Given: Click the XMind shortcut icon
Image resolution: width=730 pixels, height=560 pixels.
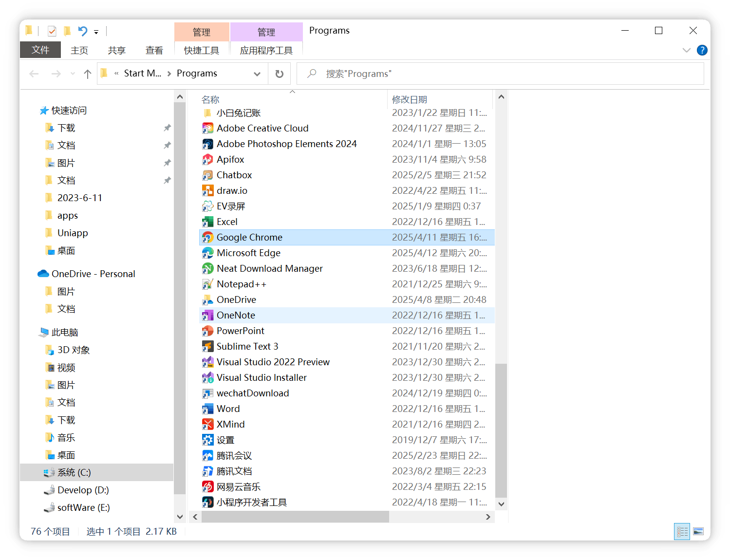Looking at the screenshot, I should pyautogui.click(x=207, y=424).
